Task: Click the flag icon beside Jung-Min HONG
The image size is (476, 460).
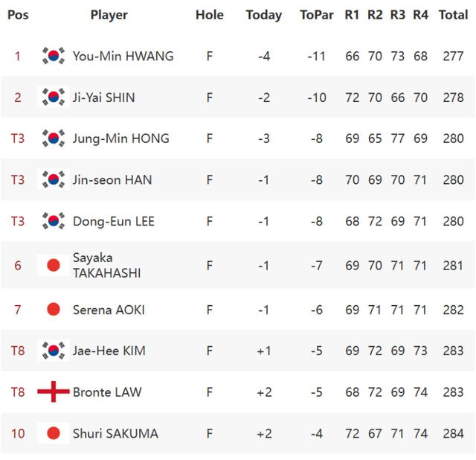Action: (x=53, y=138)
